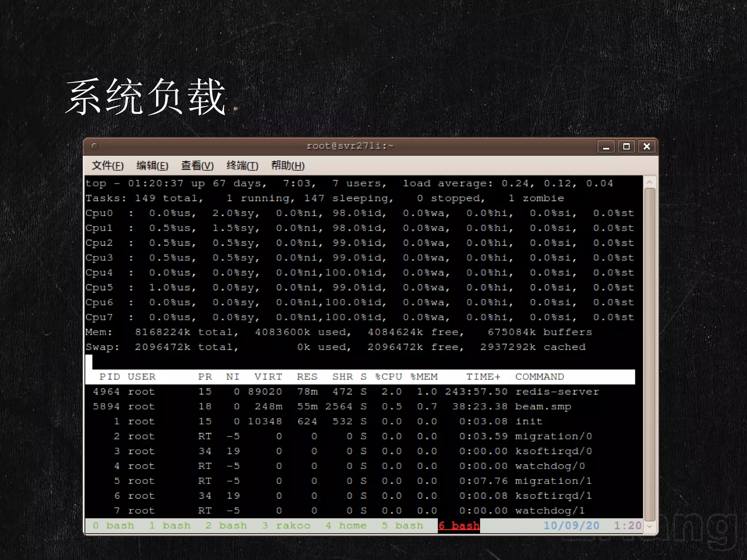Click the round window icon in titlebar
The width and height of the screenshot is (747, 560).
(x=95, y=147)
